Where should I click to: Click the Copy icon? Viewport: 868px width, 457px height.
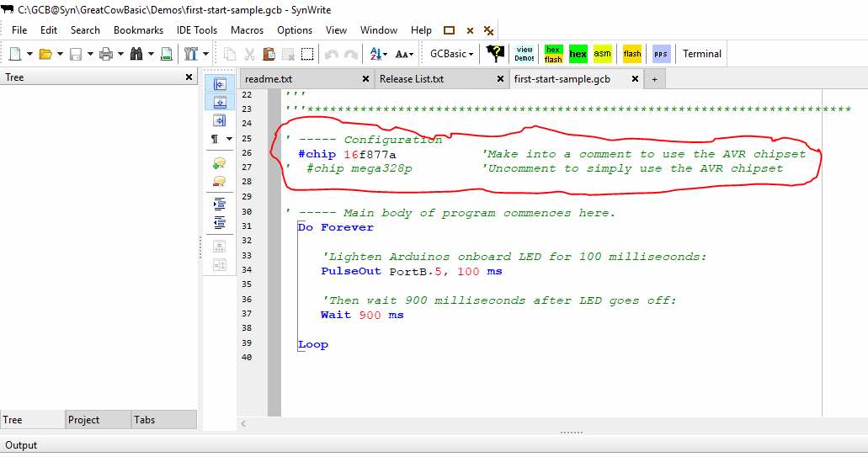click(x=229, y=54)
